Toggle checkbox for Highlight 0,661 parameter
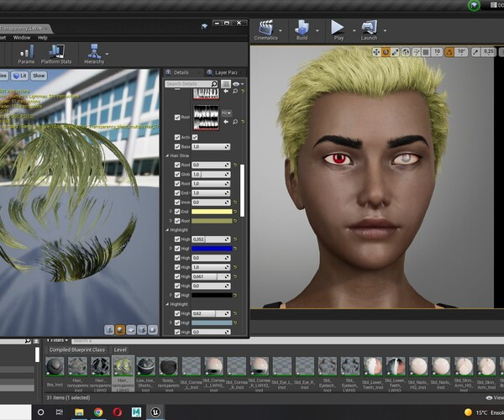The image size is (504, 420). click(177, 276)
